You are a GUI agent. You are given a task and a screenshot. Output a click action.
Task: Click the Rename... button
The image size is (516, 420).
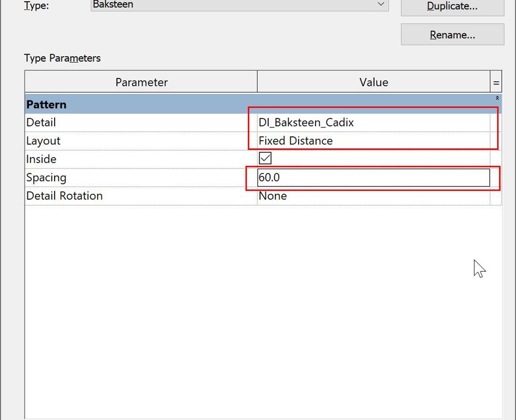(x=453, y=34)
